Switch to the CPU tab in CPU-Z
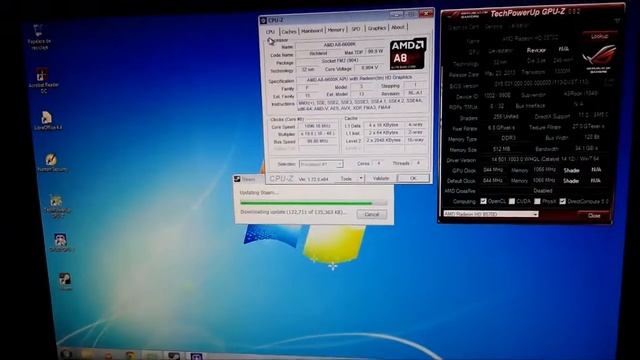 (x=270, y=32)
